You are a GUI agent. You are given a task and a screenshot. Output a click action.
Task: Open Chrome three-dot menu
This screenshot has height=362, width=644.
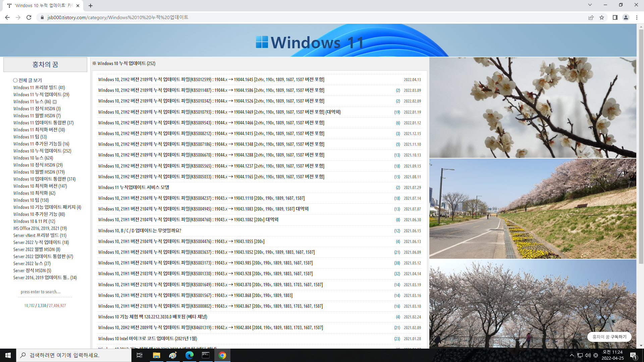tap(637, 17)
